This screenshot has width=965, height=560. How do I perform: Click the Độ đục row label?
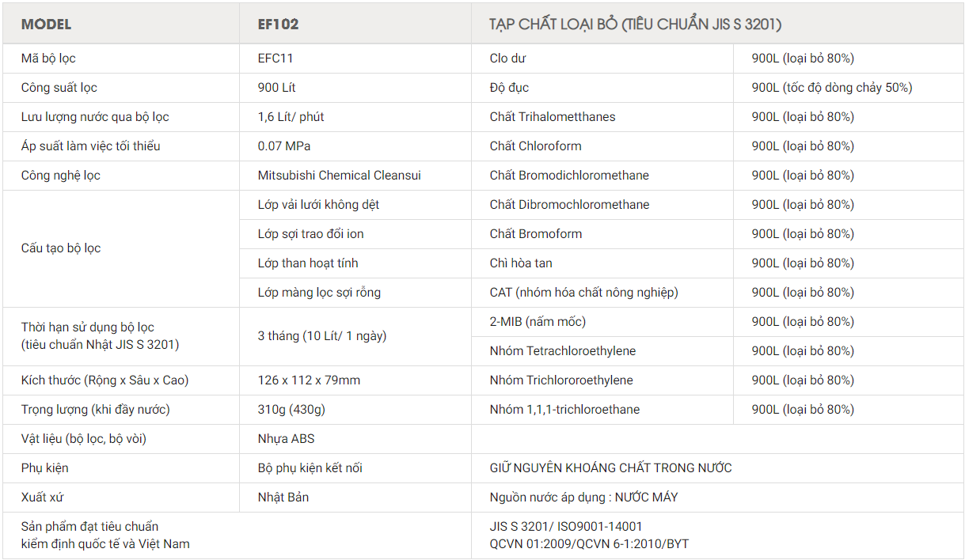(500, 87)
